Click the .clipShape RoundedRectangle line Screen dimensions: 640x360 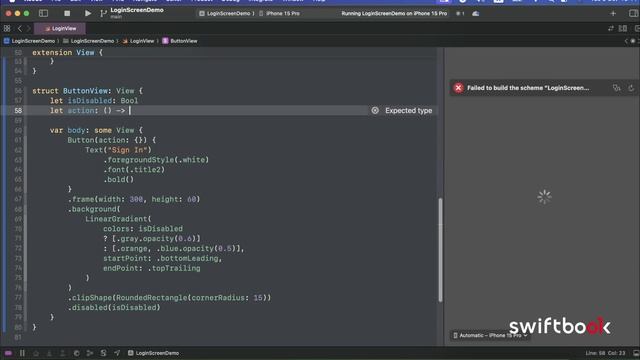[169, 298]
